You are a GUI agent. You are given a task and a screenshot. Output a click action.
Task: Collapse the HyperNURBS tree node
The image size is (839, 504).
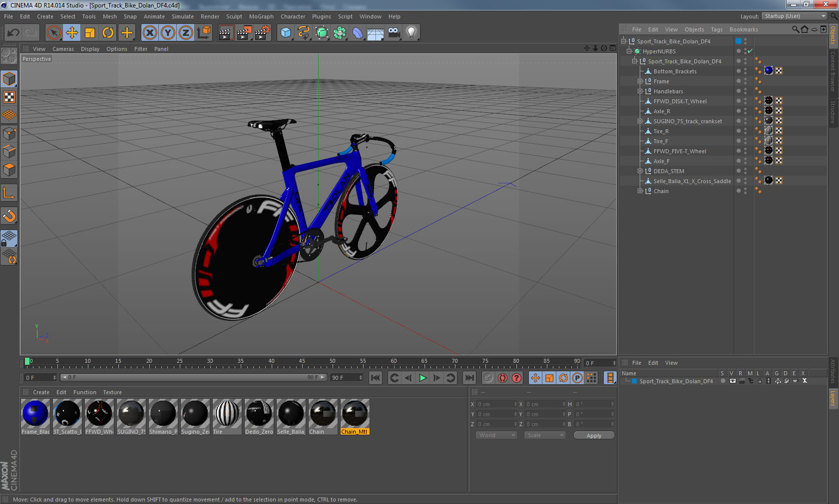(x=629, y=51)
